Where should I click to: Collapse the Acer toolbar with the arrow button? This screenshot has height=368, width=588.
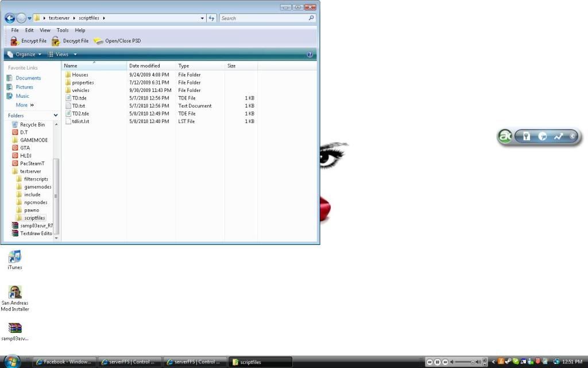tap(572, 136)
